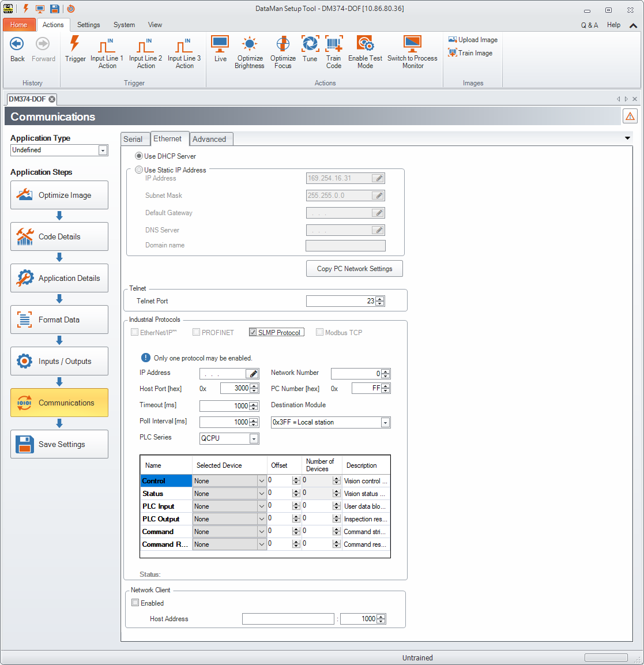Enable Test Mode from ribbon

[365, 45]
